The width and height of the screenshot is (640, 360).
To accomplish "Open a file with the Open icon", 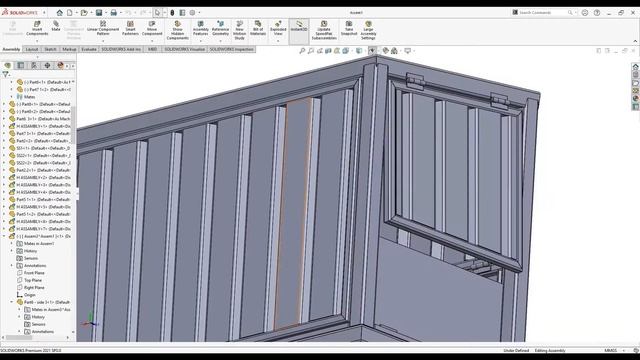I will coord(84,13).
